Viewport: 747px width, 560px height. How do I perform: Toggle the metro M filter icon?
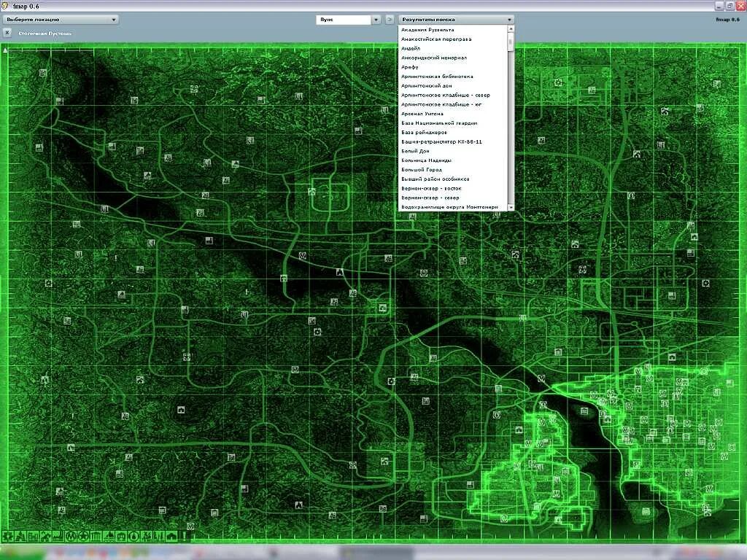click(71, 536)
